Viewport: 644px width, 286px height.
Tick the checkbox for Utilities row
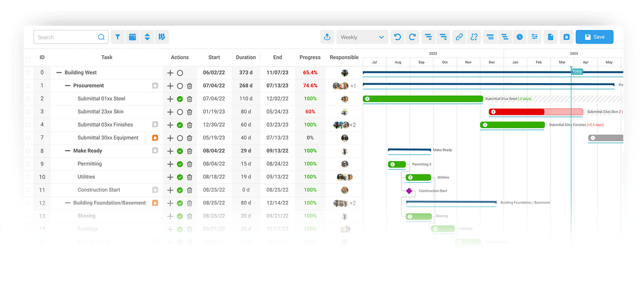point(28,177)
